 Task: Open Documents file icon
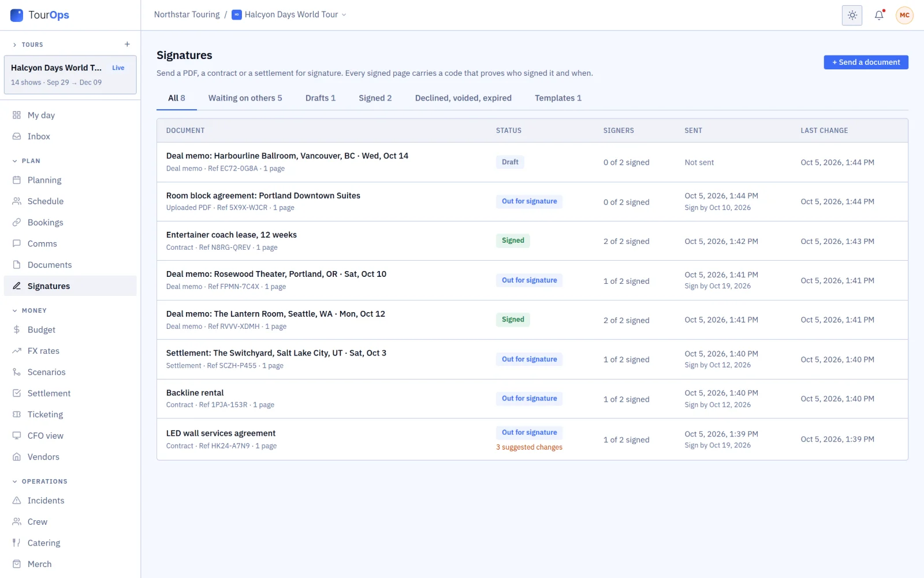click(x=17, y=265)
